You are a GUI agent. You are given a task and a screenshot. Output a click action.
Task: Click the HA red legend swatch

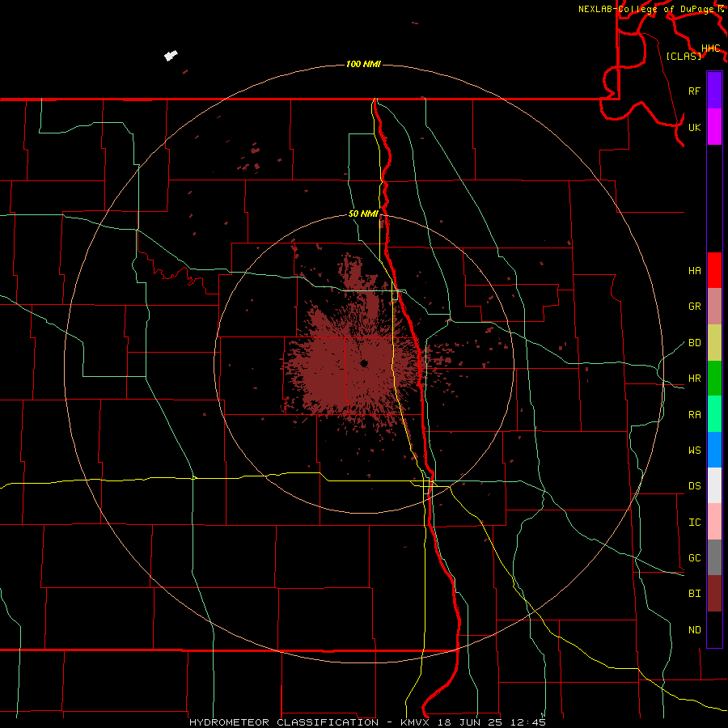coord(714,270)
